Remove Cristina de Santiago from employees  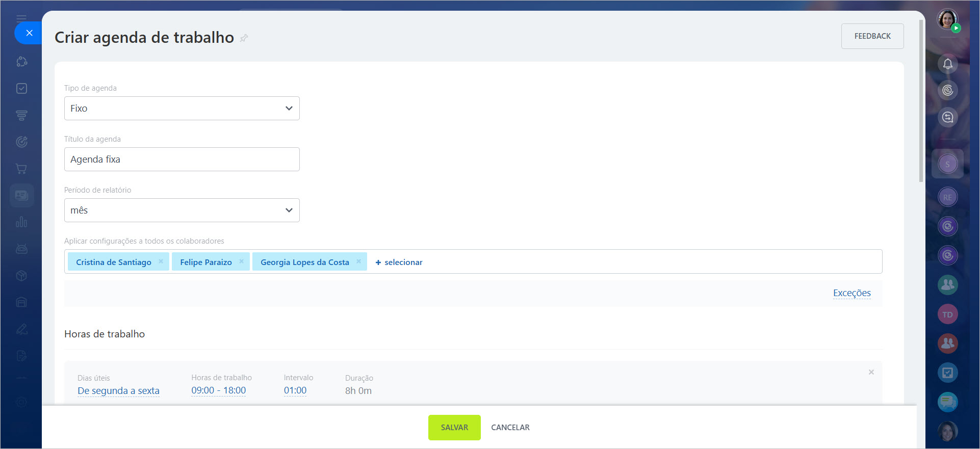click(x=161, y=261)
